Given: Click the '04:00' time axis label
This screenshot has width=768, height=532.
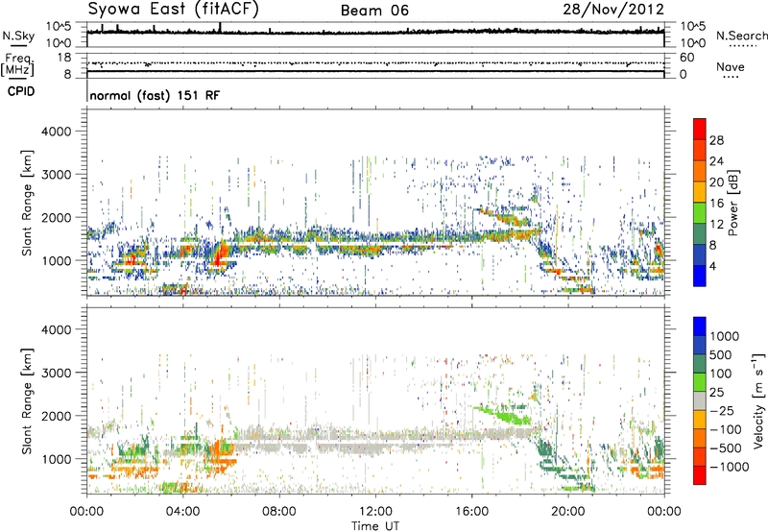Looking at the screenshot, I should (182, 511).
